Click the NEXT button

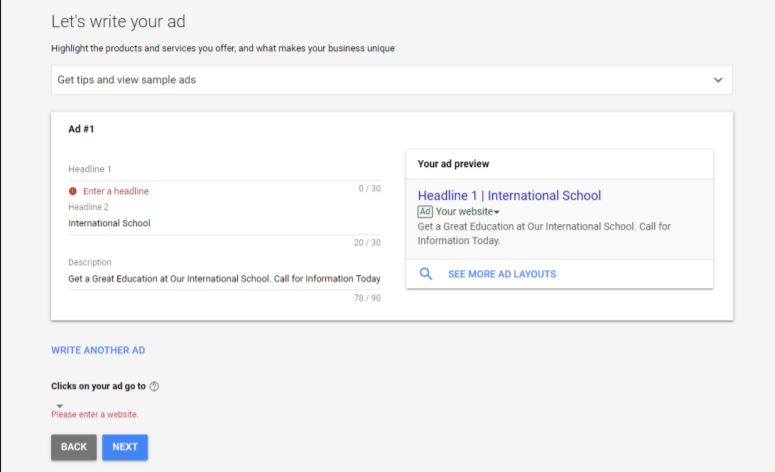[x=125, y=447]
